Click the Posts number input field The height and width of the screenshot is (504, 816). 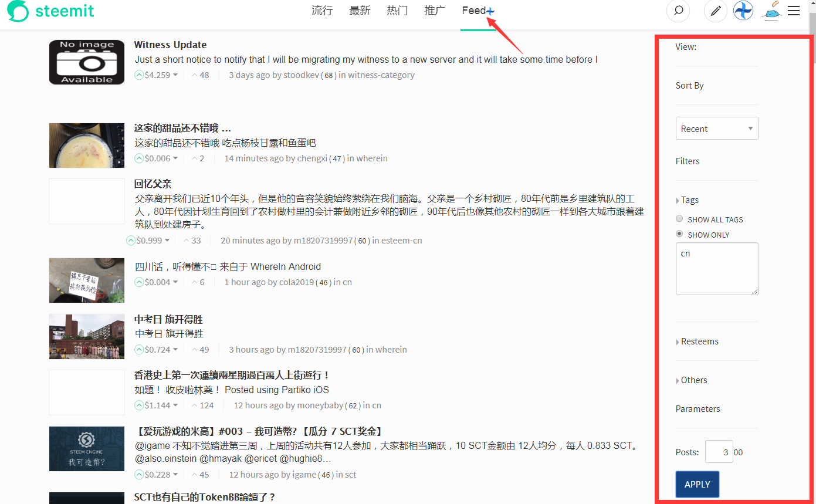point(719,452)
